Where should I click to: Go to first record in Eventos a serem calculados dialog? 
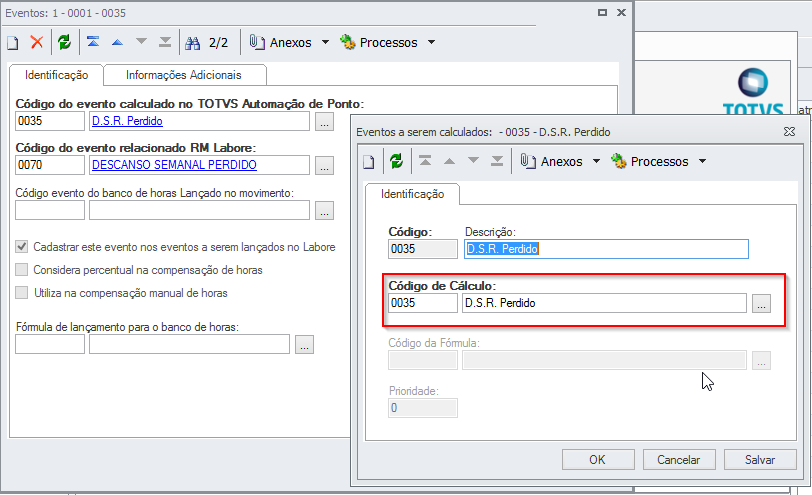click(x=425, y=161)
